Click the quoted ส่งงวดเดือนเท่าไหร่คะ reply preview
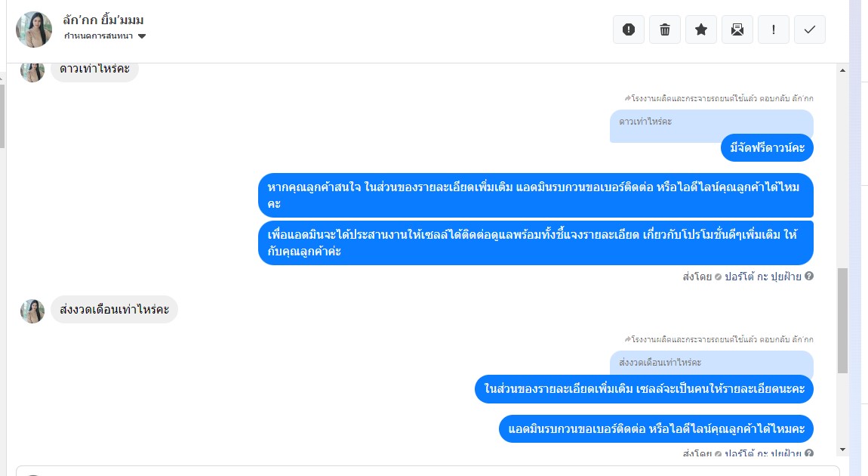 [x=711, y=363]
